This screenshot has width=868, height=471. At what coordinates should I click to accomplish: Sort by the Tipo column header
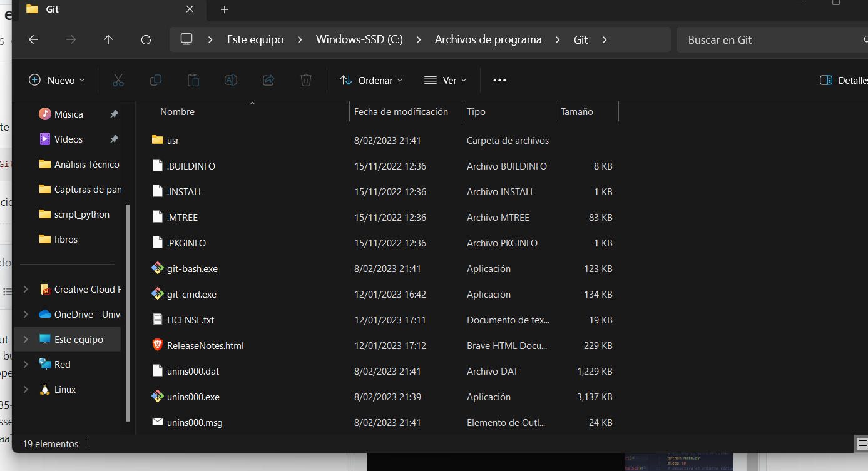476,112
